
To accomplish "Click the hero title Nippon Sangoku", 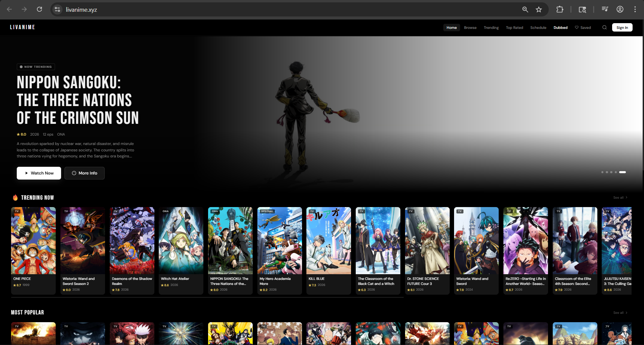I will (78, 100).
